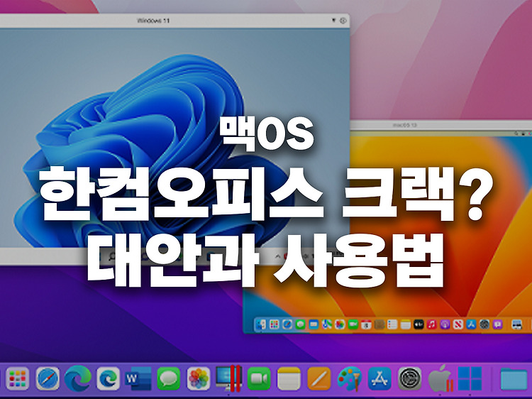Open the blue folder stack in dock
Screen dimensions: 532x399
(514, 378)
